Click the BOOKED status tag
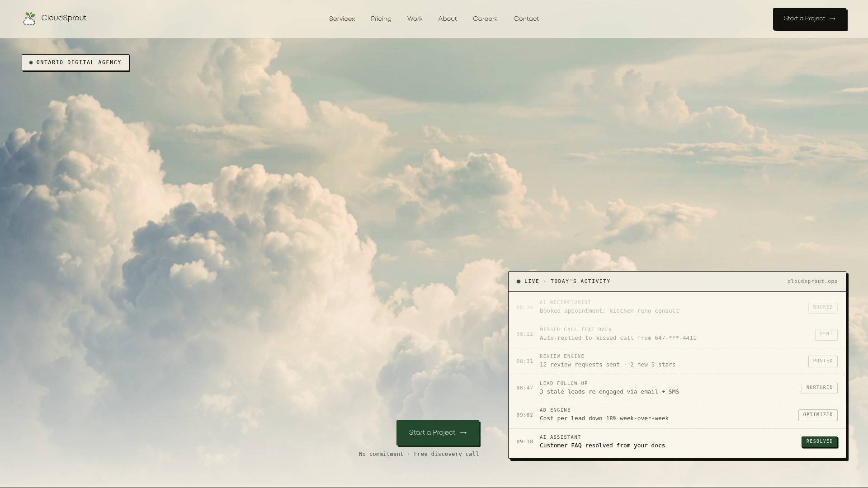This screenshot has height=488, width=868. point(823,307)
